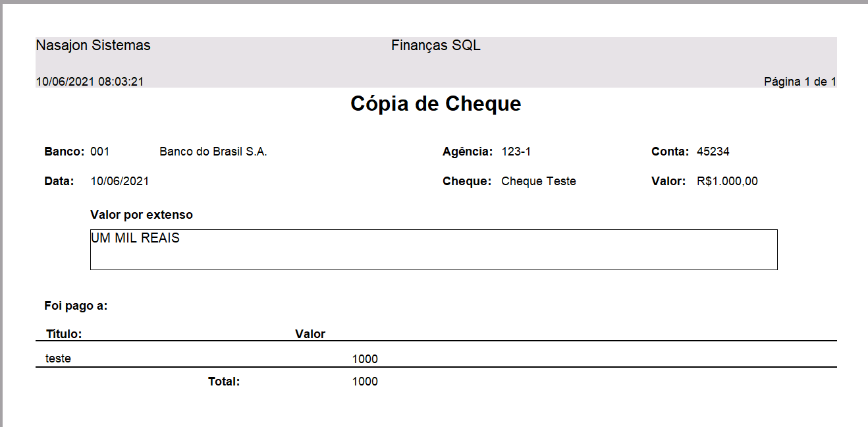Image resolution: width=868 pixels, height=427 pixels.
Task: Click the Título: column header
Action: tap(64, 334)
